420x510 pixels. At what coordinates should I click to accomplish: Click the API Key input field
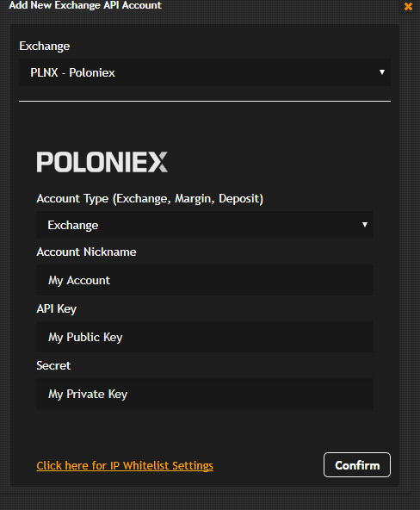205,337
